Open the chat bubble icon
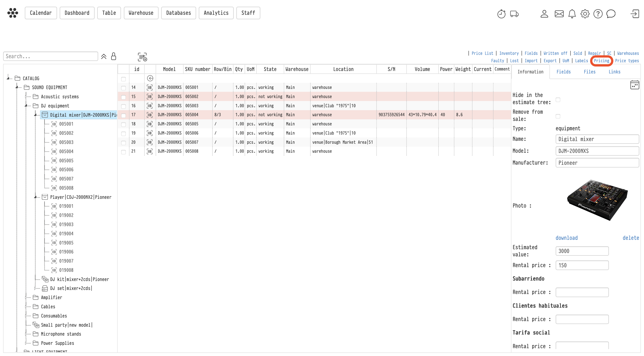The height and width of the screenshot is (356, 644). [x=611, y=14]
